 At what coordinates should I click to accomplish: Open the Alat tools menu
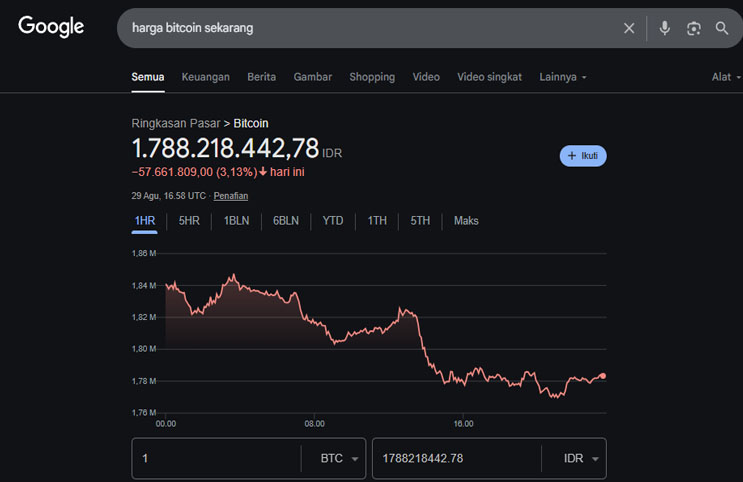tap(726, 77)
